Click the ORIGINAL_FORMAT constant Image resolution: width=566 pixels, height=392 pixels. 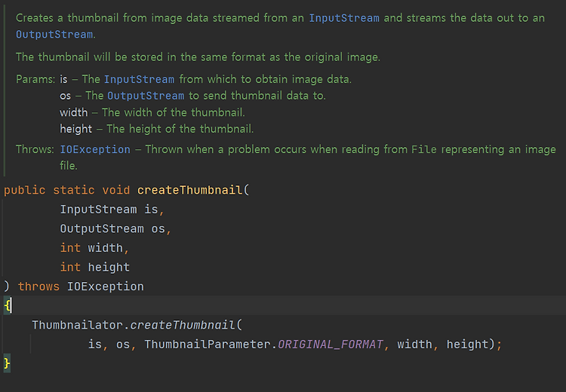coord(331,345)
